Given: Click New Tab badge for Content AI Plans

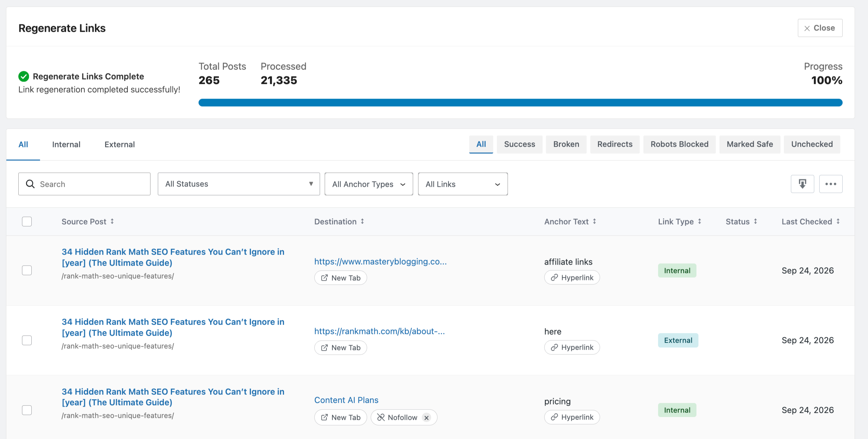Looking at the screenshot, I should pos(340,417).
